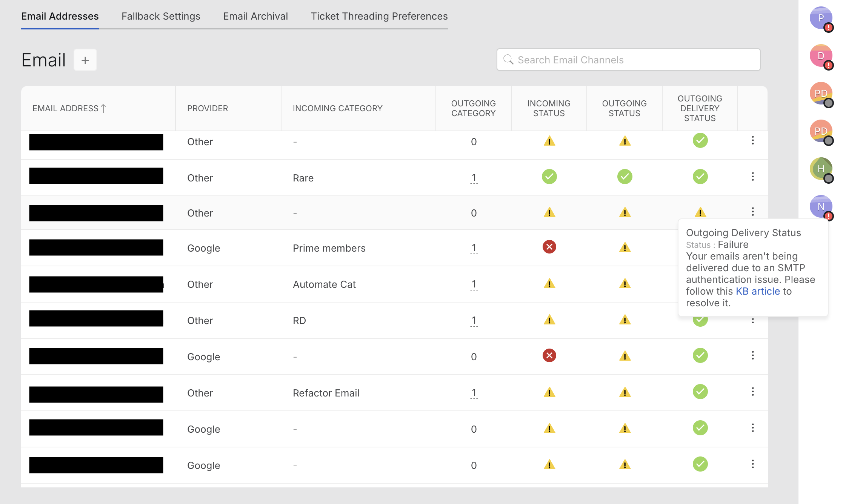843x504 pixels.
Task: Open avatar 'H' in right sidebar
Action: point(820,169)
